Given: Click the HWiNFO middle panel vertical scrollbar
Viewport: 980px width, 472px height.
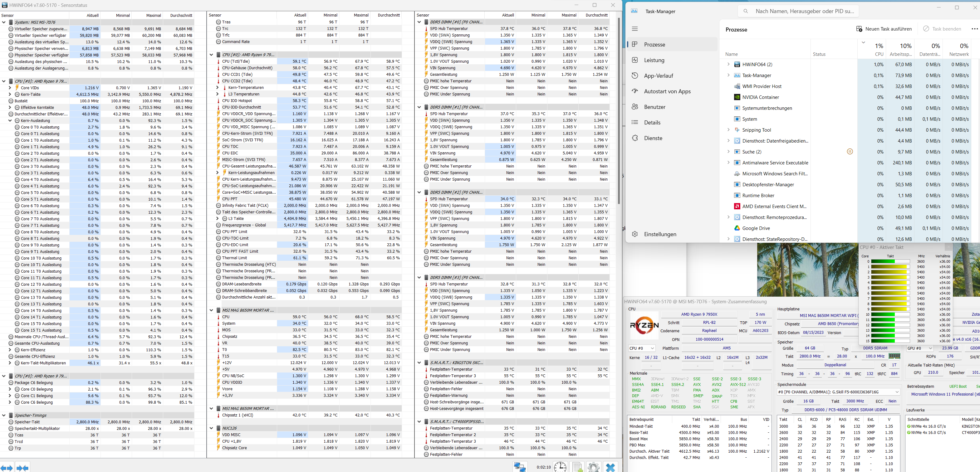Looking at the screenshot, I should point(619,111).
